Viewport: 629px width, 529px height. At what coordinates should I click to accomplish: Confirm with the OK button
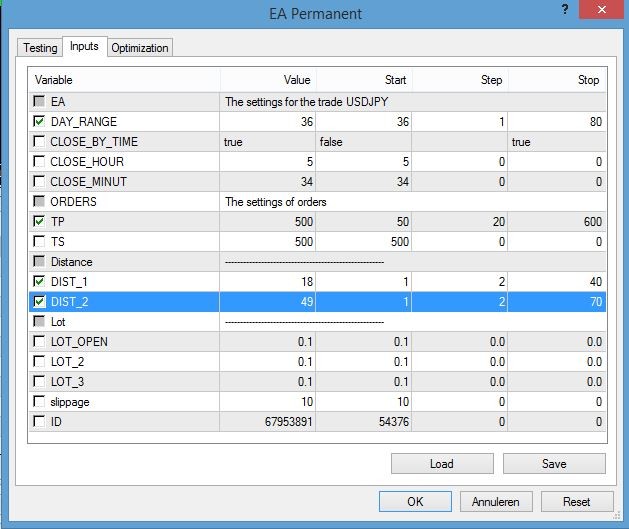415,502
